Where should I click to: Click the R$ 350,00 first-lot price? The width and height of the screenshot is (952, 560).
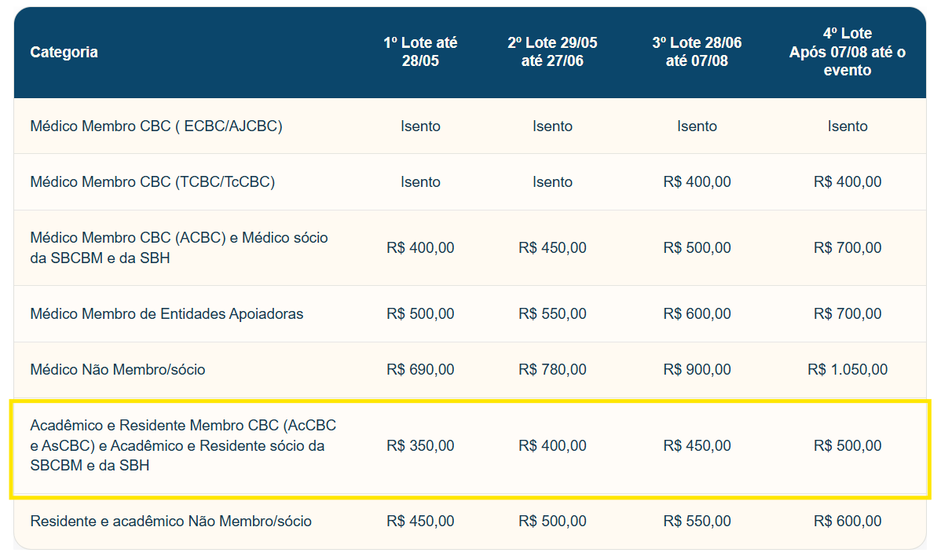420,445
